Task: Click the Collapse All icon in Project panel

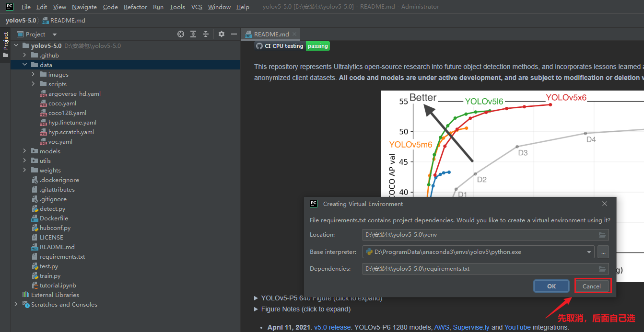Action: [206, 34]
